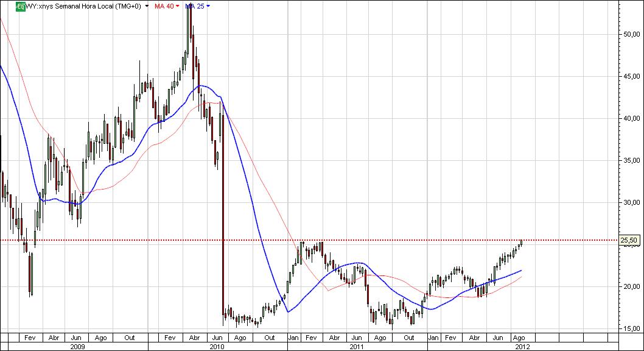This screenshot has width=644, height=351.
Task: Click the 45,00 price axis label
Action: [x=631, y=76]
